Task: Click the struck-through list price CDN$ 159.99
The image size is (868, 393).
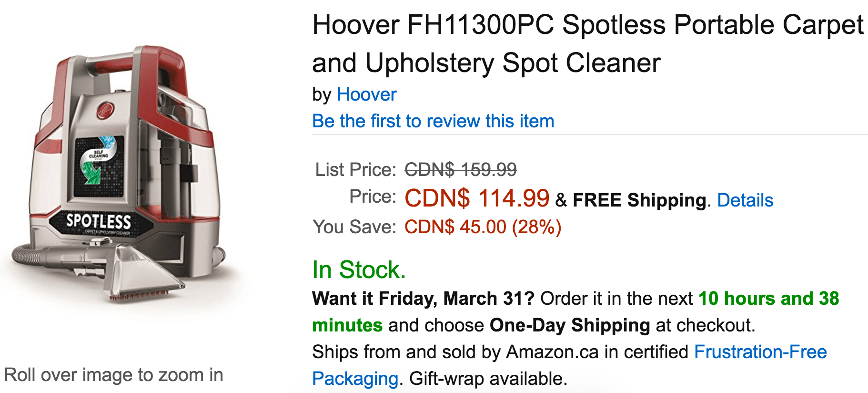Action: [x=461, y=169]
